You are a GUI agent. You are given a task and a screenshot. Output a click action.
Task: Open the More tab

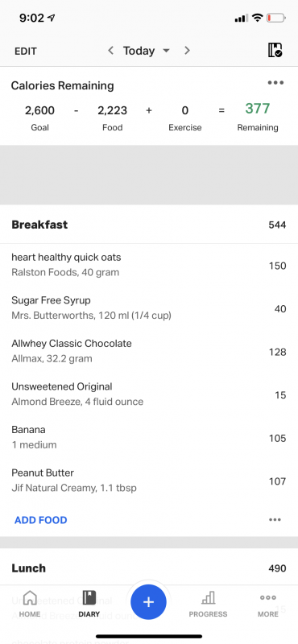coord(268,605)
